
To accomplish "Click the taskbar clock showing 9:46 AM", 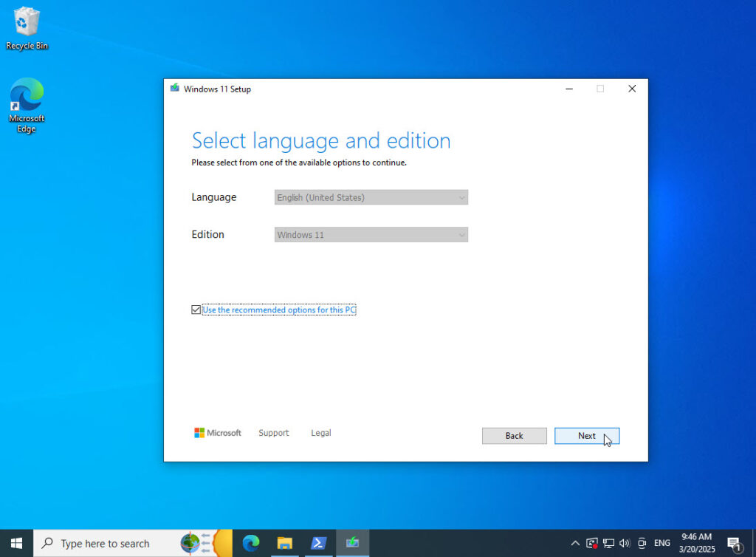I will pyautogui.click(x=697, y=543).
